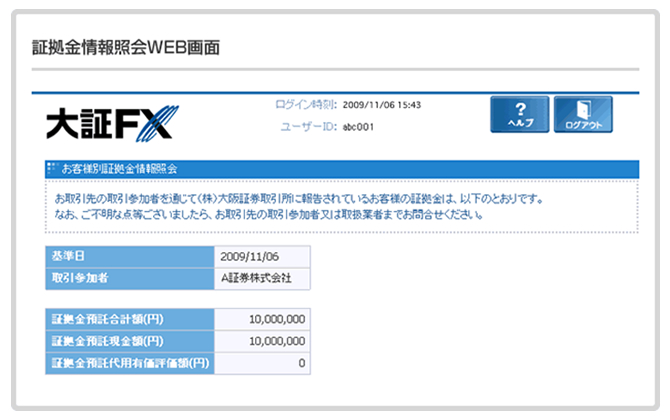The width and height of the screenshot is (670, 420).
Task: Click the お客様別証拠金情報照会 section header
Action: point(342,169)
